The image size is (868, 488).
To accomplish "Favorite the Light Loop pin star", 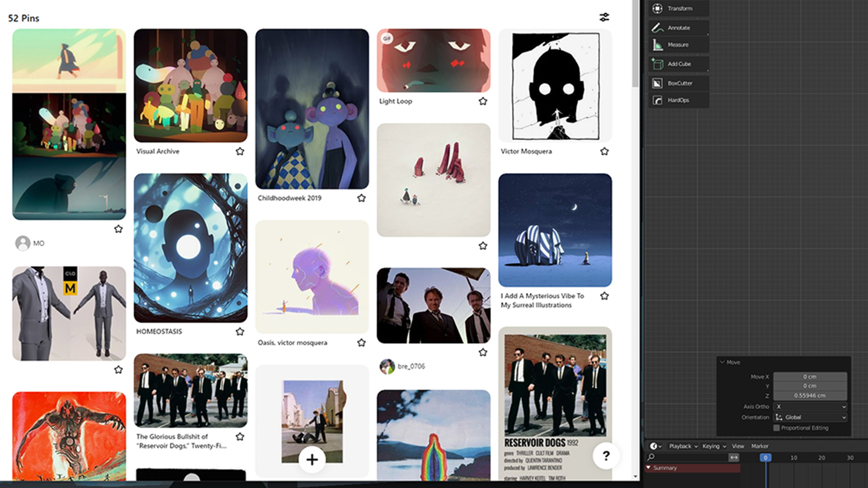I will point(483,101).
